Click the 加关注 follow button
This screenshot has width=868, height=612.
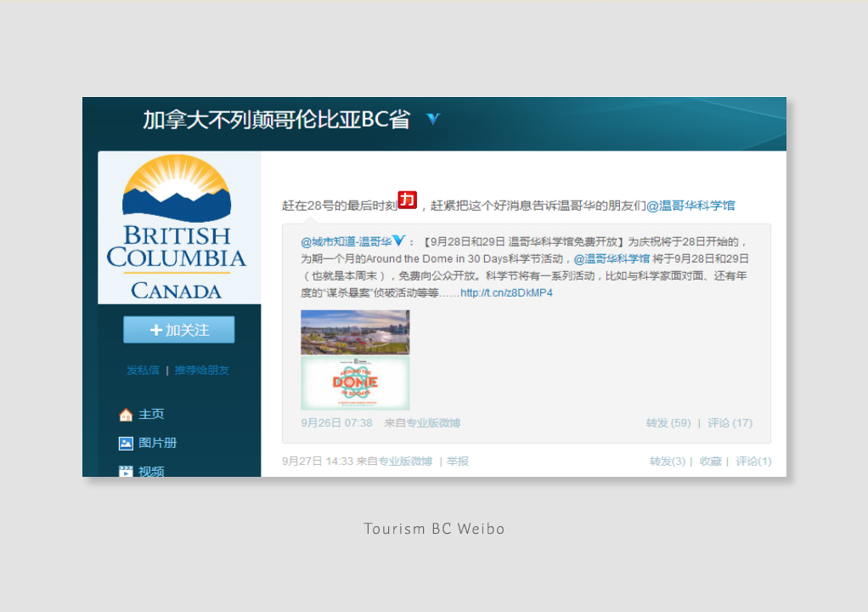(179, 330)
